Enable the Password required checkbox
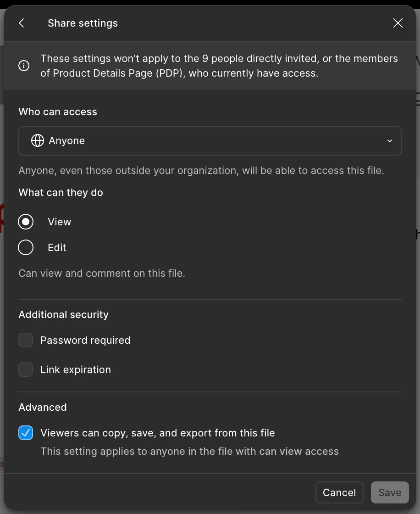420x514 pixels. click(x=26, y=340)
